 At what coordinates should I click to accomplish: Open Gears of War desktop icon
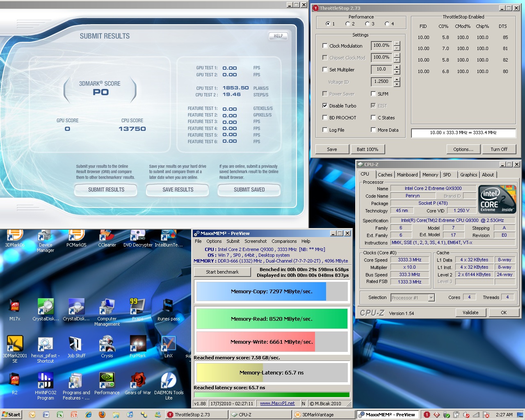138,381
